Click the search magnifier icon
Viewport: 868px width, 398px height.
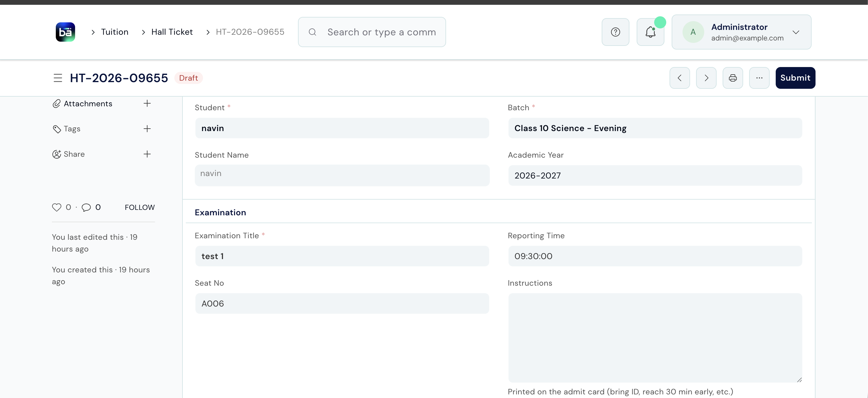312,32
